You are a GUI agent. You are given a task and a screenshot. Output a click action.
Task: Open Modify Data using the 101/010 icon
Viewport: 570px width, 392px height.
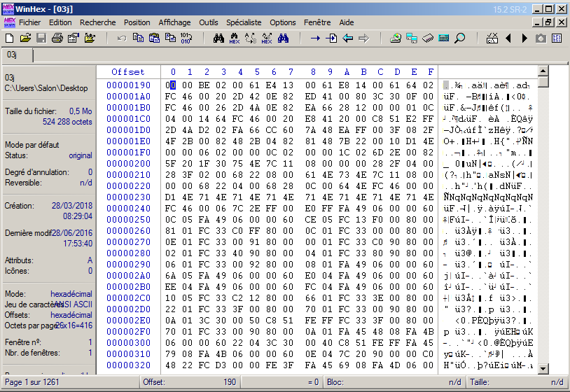click(x=186, y=38)
